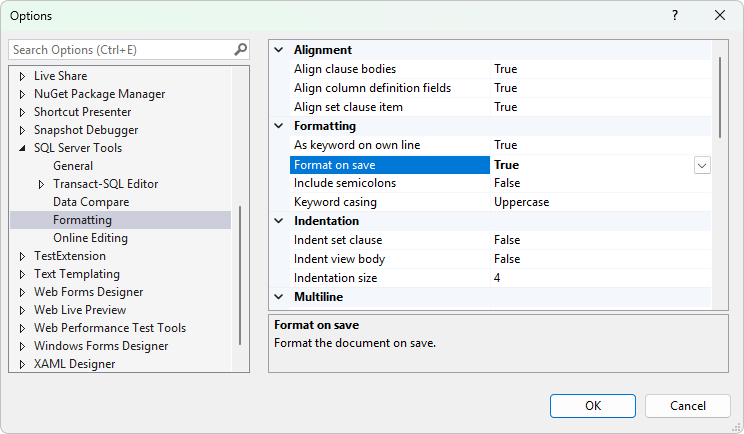Expand the Multiline category section
744x434 pixels.
(x=278, y=297)
